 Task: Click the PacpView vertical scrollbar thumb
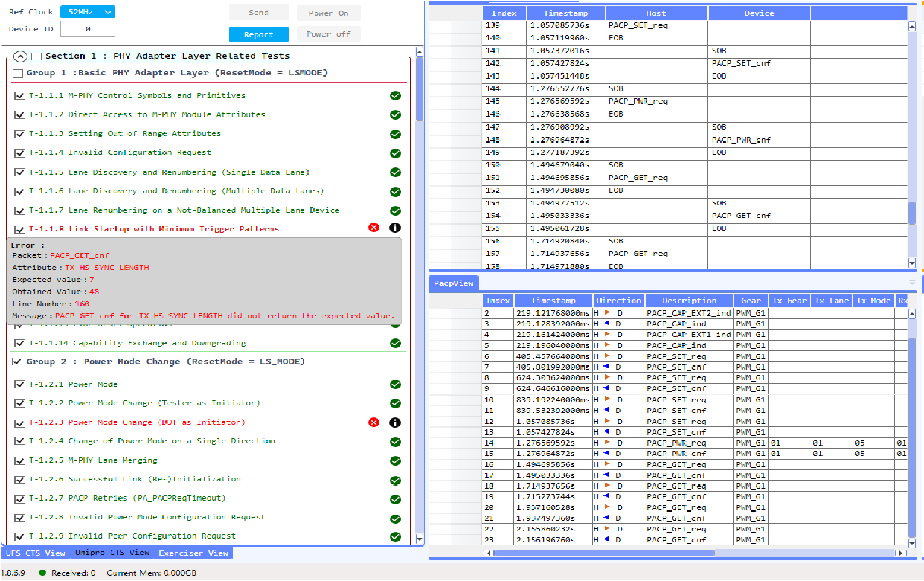tap(912, 437)
